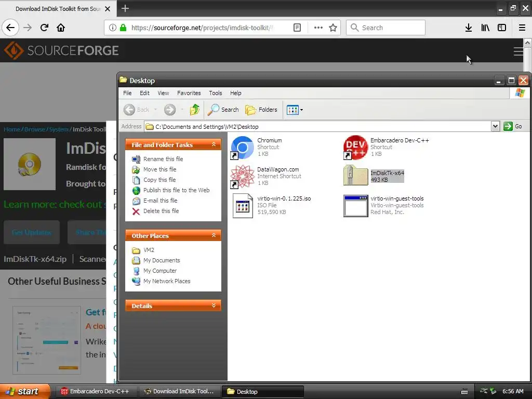Expand address bar path dropdown
This screenshot has height=399, width=532.
tap(495, 126)
